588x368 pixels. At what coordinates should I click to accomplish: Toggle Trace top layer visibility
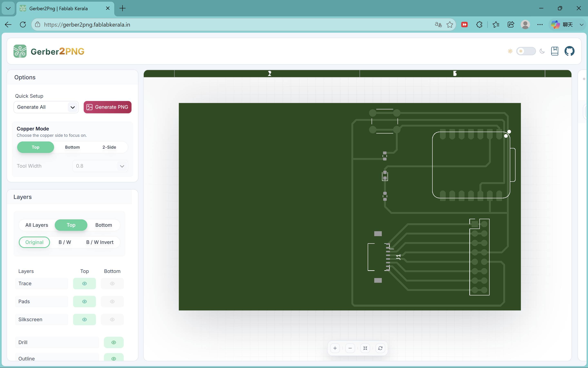pos(85,284)
